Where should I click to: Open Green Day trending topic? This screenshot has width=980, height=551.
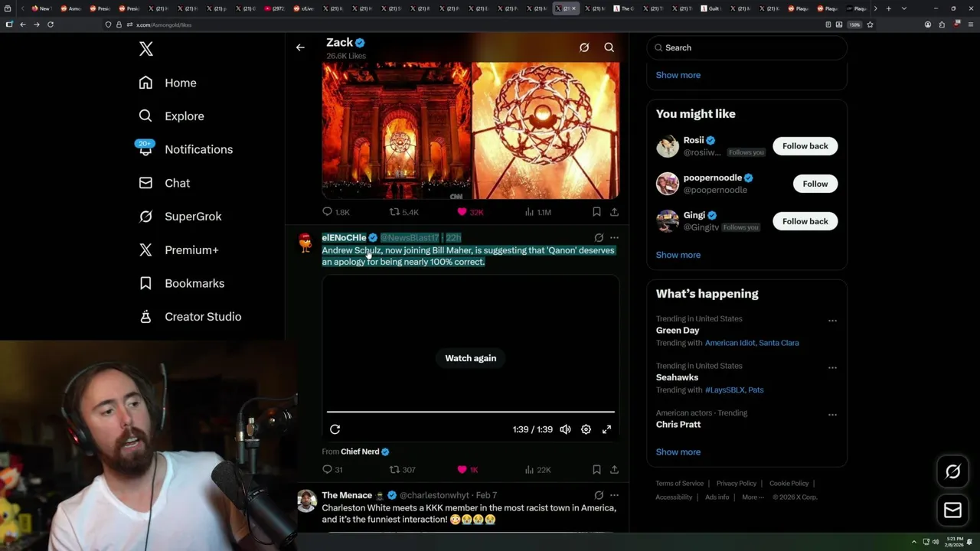pyautogui.click(x=678, y=331)
